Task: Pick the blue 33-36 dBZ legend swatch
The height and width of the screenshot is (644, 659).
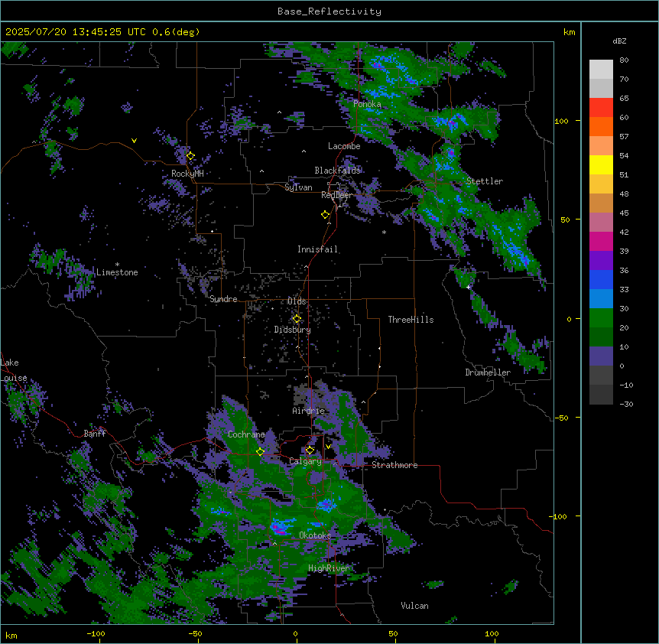Action: point(601,279)
